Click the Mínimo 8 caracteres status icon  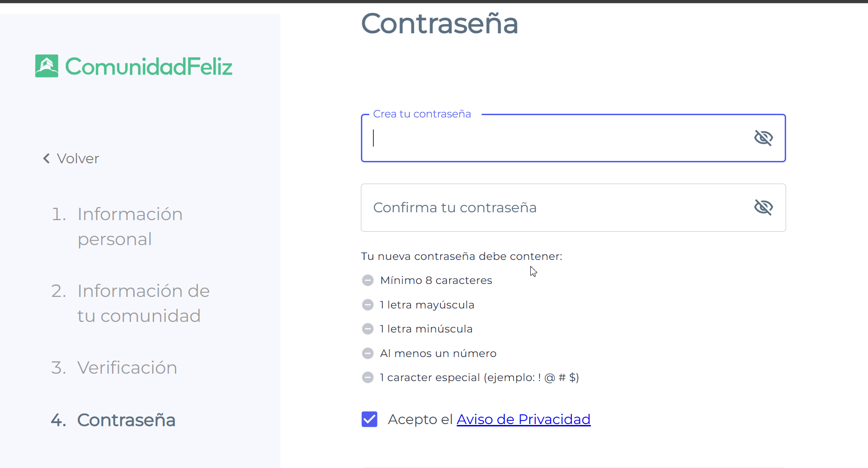(x=368, y=280)
